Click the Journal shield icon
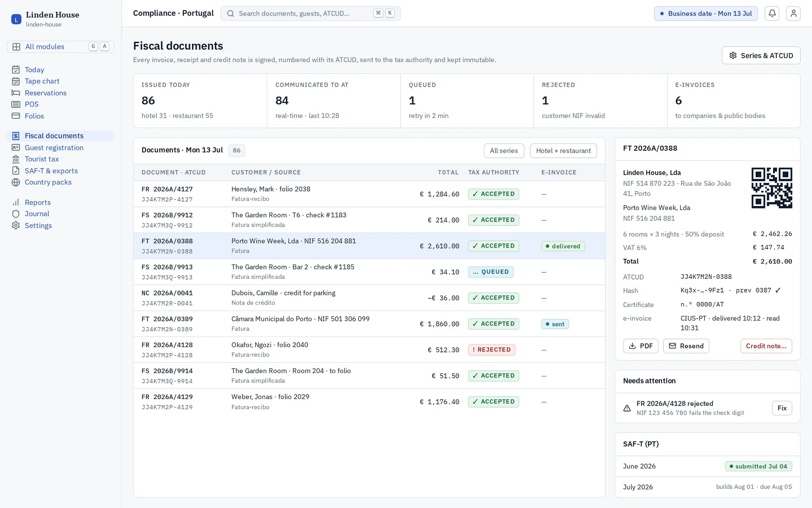Screen dimensions: 812x508 pyautogui.click(x=16, y=214)
